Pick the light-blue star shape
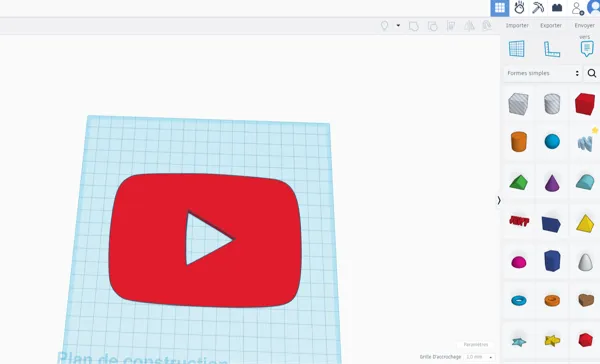Viewport: 600px width, 364px height. pyautogui.click(x=519, y=341)
